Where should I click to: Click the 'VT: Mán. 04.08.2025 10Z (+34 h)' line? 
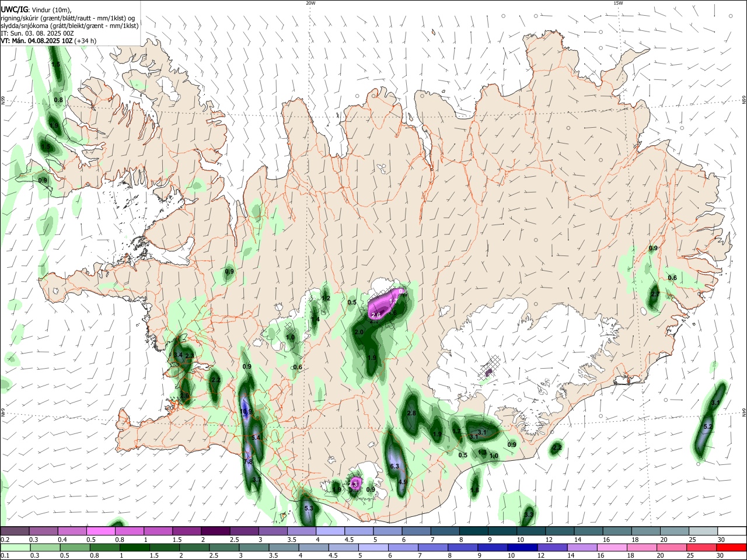[x=48, y=41]
